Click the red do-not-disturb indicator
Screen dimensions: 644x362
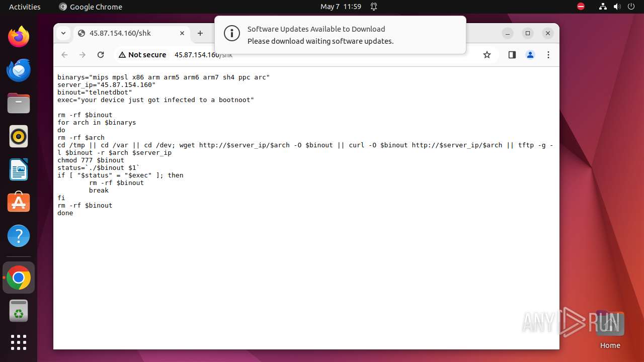(x=581, y=7)
